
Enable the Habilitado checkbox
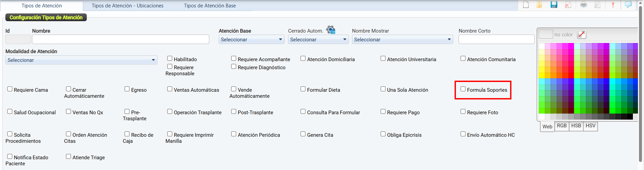pos(170,58)
